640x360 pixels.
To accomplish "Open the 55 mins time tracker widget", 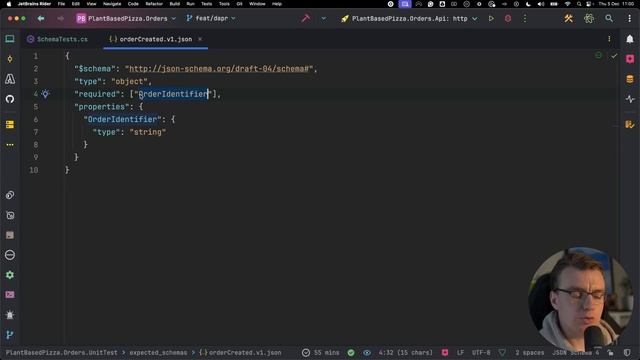I will click(320, 353).
